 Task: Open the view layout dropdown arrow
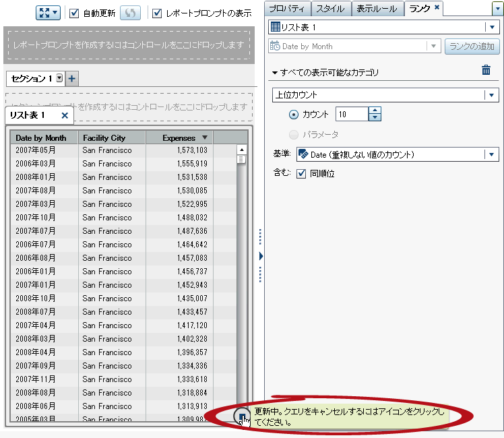[x=55, y=13]
